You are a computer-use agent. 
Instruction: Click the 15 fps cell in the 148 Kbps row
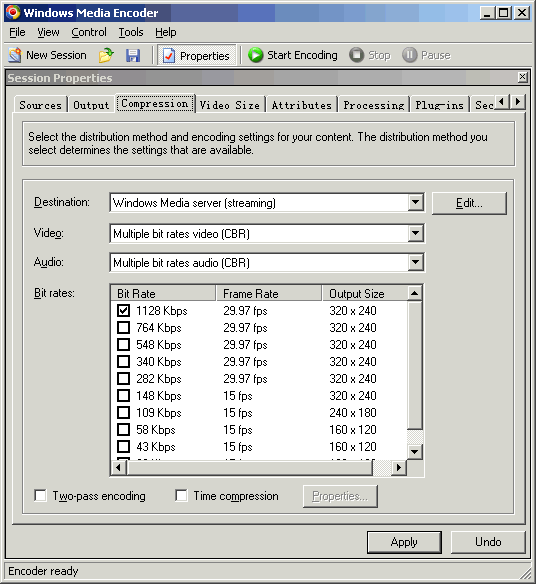coord(238,396)
